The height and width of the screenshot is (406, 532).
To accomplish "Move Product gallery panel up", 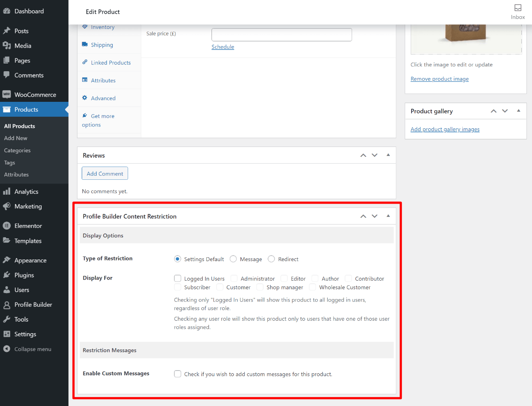I will (x=494, y=111).
